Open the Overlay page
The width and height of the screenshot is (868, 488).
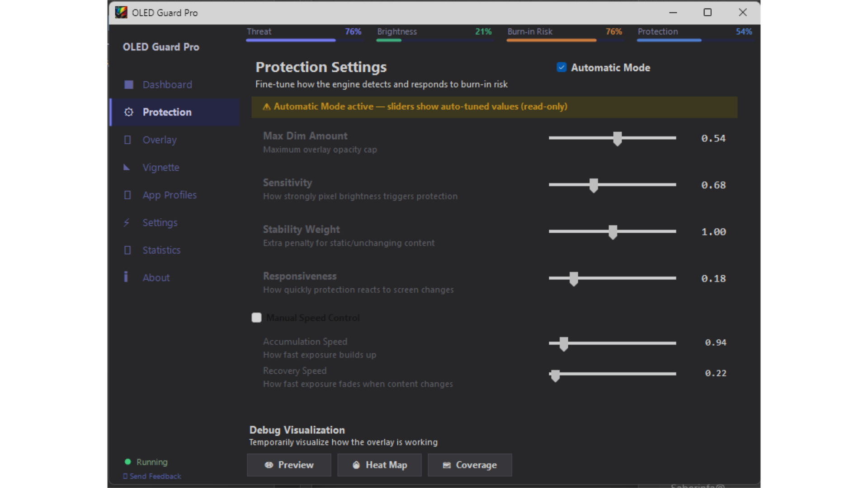point(160,140)
